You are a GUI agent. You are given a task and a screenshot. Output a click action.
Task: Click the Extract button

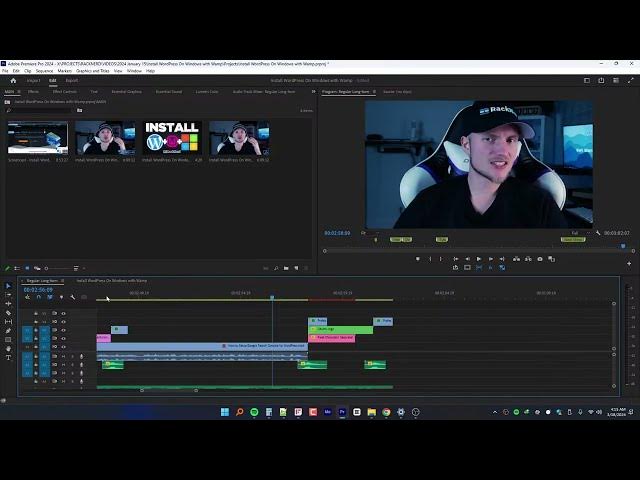click(528, 259)
